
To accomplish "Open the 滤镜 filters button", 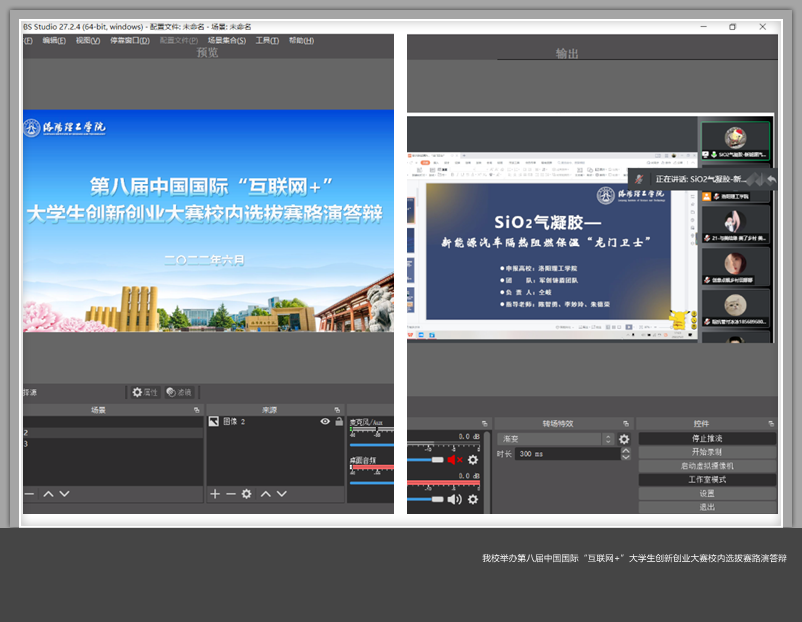I will tap(179, 392).
